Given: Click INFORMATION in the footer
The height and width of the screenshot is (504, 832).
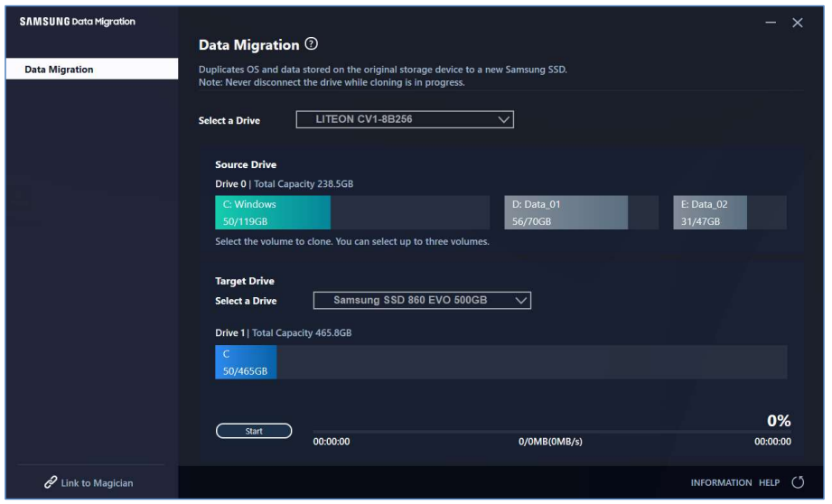Looking at the screenshot, I should [721, 483].
